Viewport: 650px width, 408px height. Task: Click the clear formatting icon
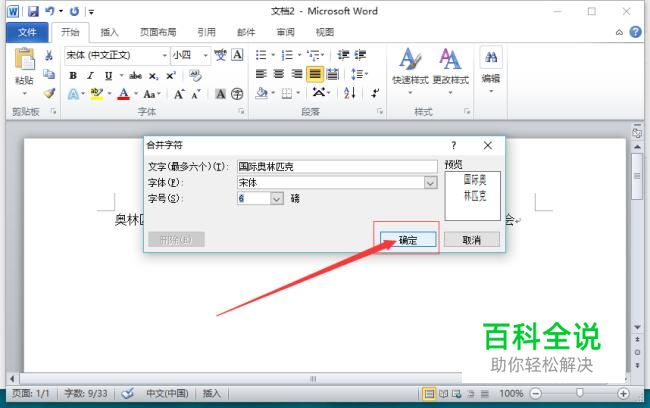pos(195,75)
